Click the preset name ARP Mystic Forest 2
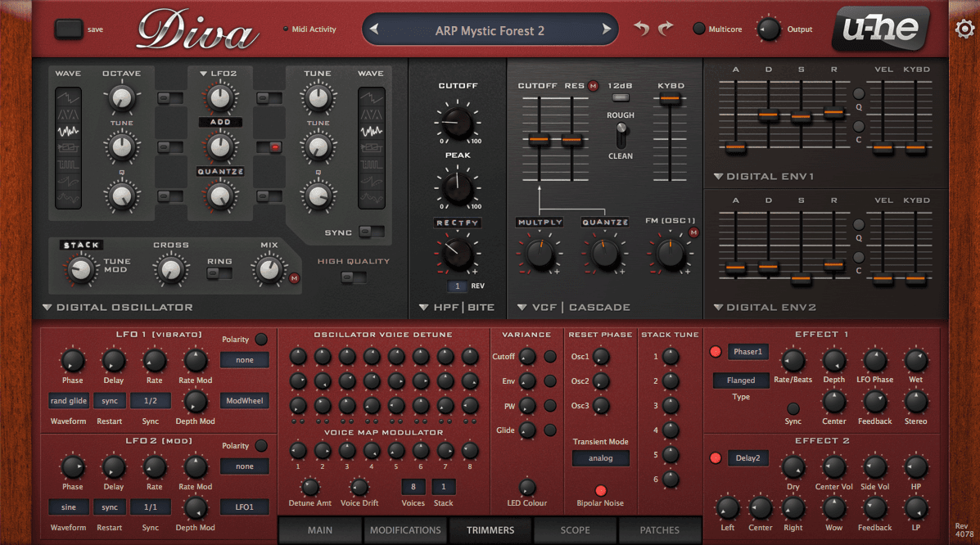The height and width of the screenshot is (545, 980). pyautogui.click(x=490, y=30)
